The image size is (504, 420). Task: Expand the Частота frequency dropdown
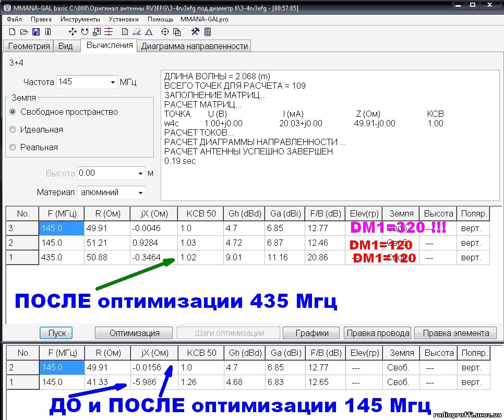[x=113, y=82]
